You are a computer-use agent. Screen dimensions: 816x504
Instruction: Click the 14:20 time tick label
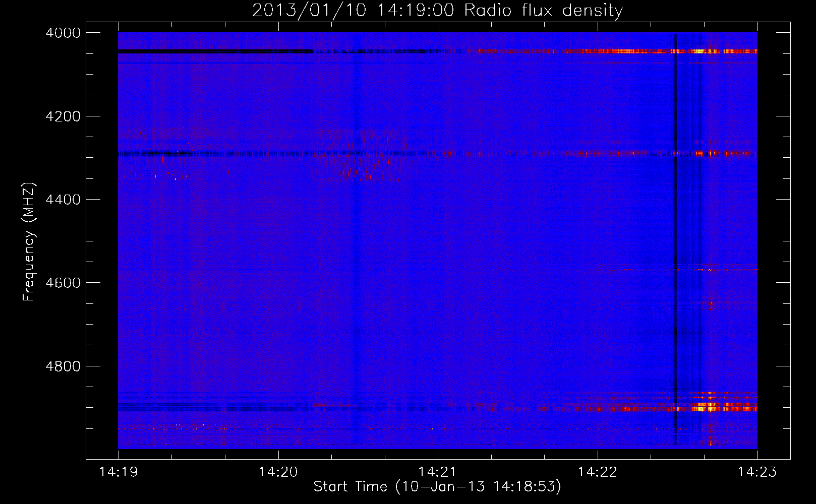coord(278,472)
